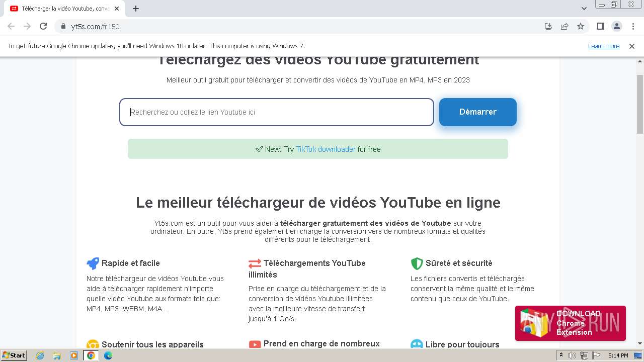This screenshot has width=644, height=362.
Task: Open the Chrome three-dot menu
Action: pos(633,26)
